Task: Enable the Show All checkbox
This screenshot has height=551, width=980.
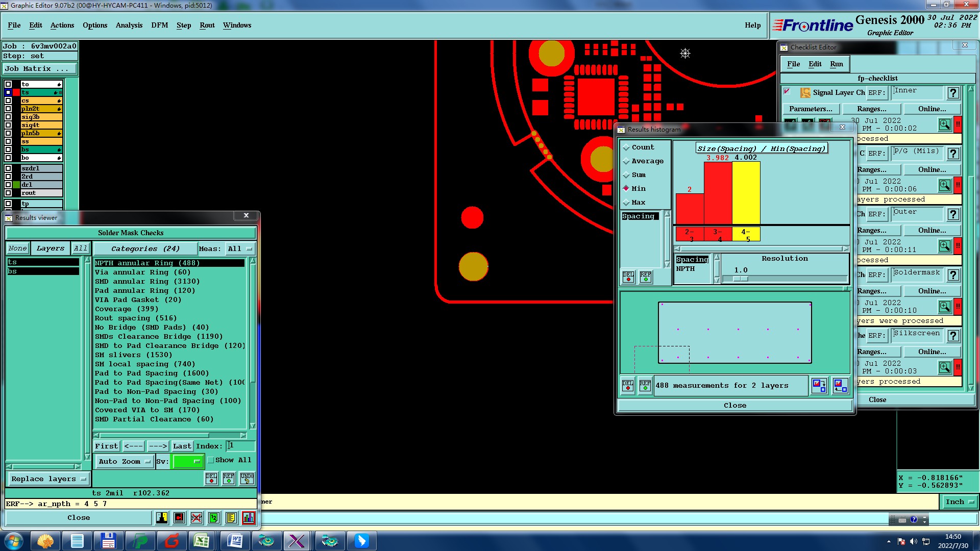Action: point(211,460)
